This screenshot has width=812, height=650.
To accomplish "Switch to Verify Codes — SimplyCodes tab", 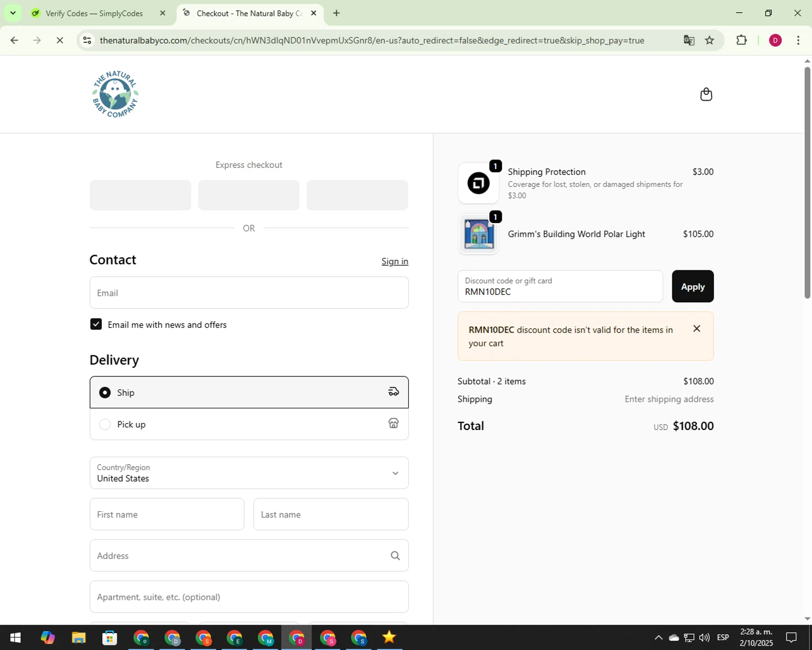I will 94,13.
